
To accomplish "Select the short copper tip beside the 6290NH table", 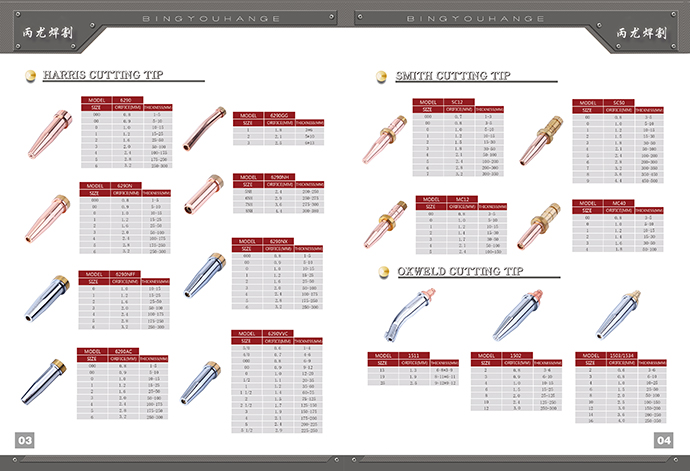I will point(204,194).
